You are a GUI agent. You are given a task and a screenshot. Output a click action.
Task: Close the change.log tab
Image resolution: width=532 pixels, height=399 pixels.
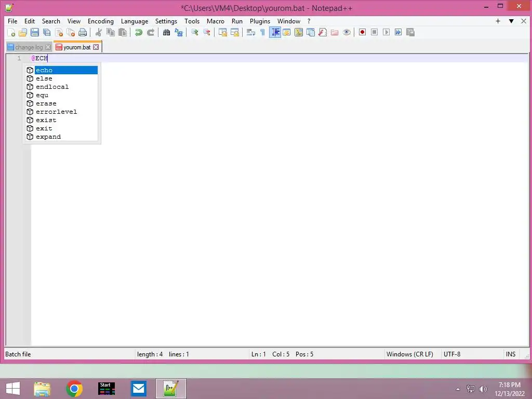(48, 47)
